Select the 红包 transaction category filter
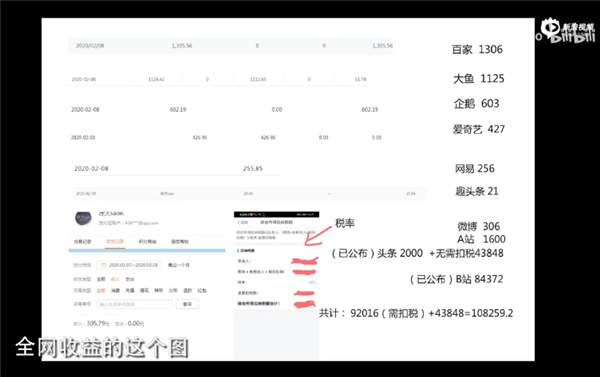Viewport: 600px width, 377px height. [x=202, y=291]
